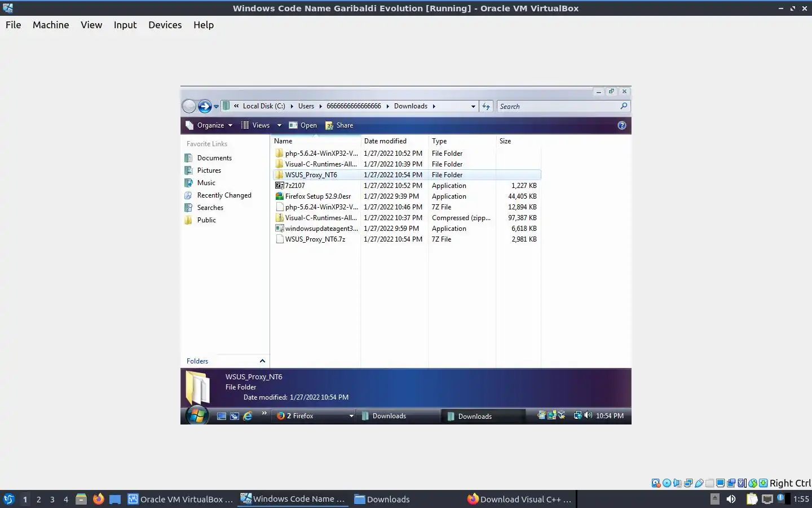Click the host clipboard manager tray icon
812x508 pixels.
(x=752, y=499)
